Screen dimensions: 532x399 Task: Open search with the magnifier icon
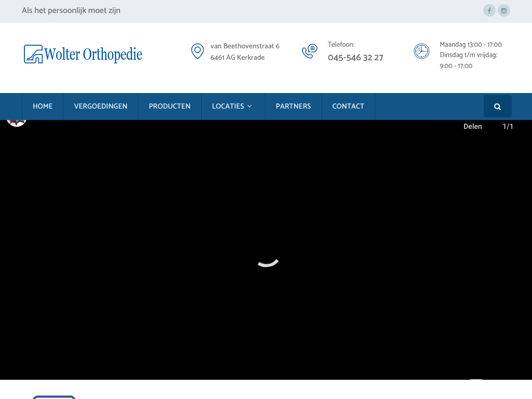point(497,107)
